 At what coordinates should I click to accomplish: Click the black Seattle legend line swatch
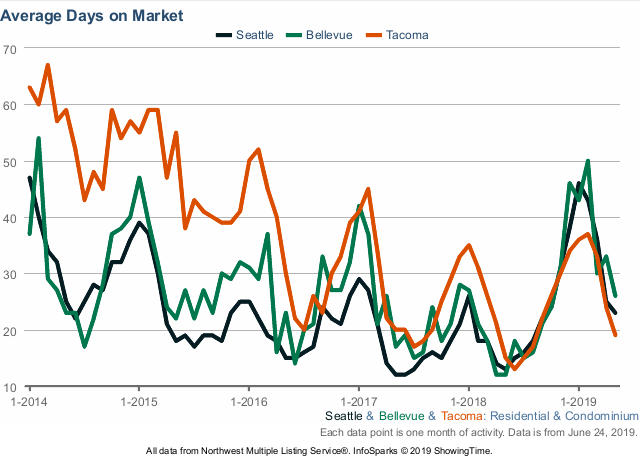coord(225,35)
